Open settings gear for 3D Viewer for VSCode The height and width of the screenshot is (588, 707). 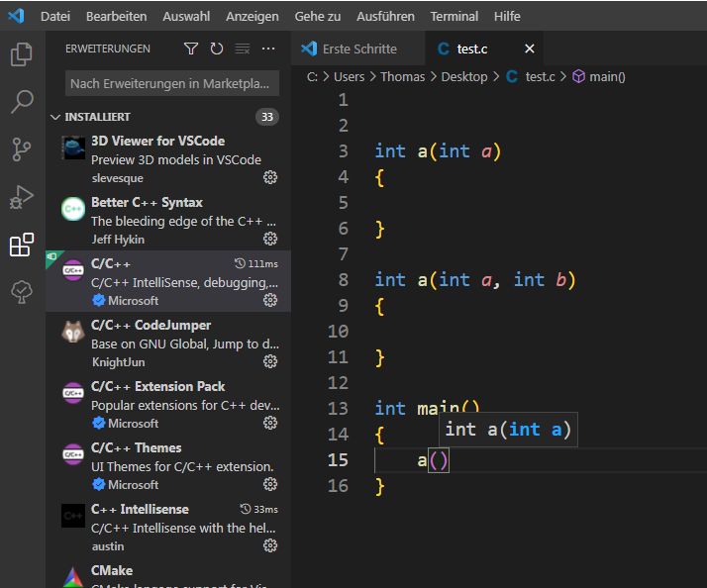[270, 177]
